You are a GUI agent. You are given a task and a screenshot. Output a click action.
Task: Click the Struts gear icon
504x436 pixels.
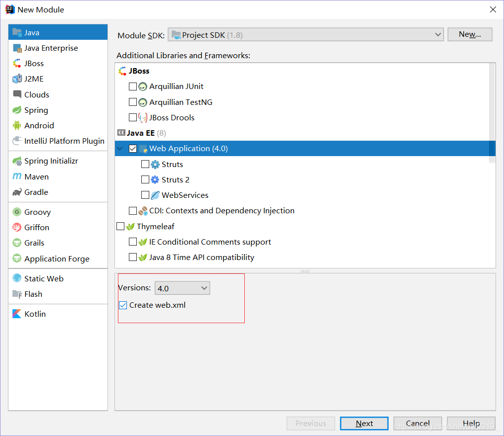[155, 165]
